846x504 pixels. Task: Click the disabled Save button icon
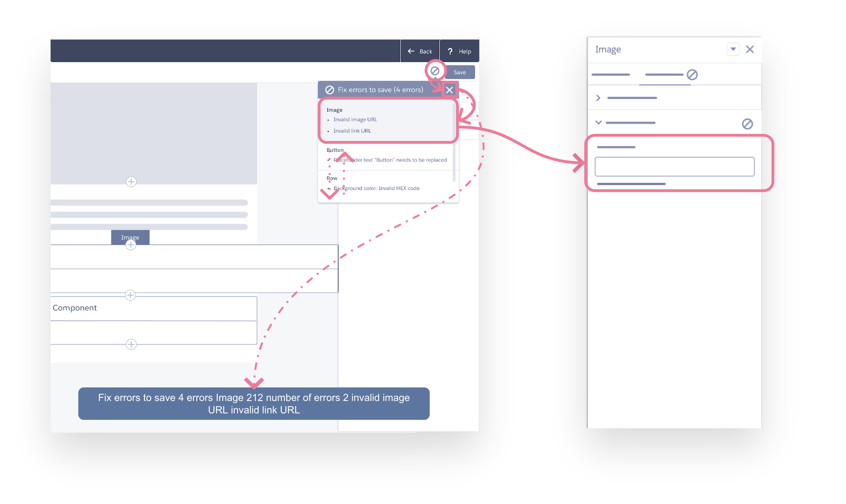coord(434,71)
